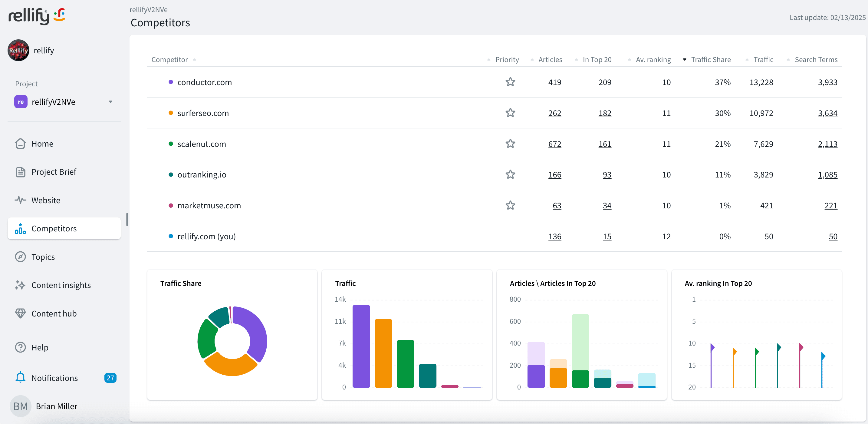Open 3,634 search terms link for surferseo.com
The height and width of the screenshot is (424, 868).
coord(827,113)
